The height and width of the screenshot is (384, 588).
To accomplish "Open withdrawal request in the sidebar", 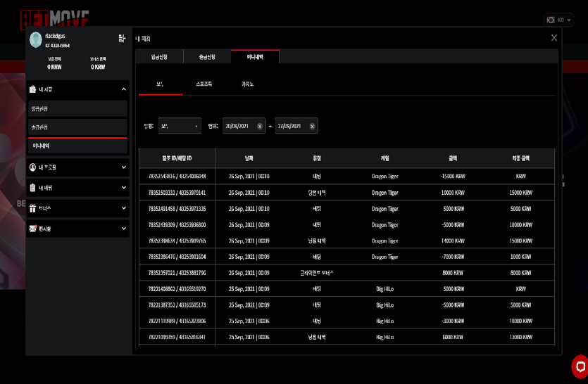I will [x=77, y=127].
